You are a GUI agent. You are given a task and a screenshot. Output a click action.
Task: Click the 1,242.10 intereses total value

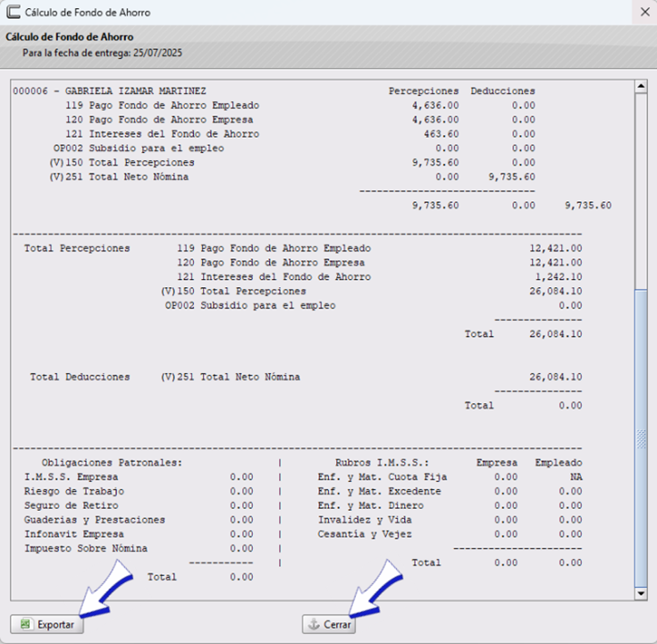coord(559,276)
